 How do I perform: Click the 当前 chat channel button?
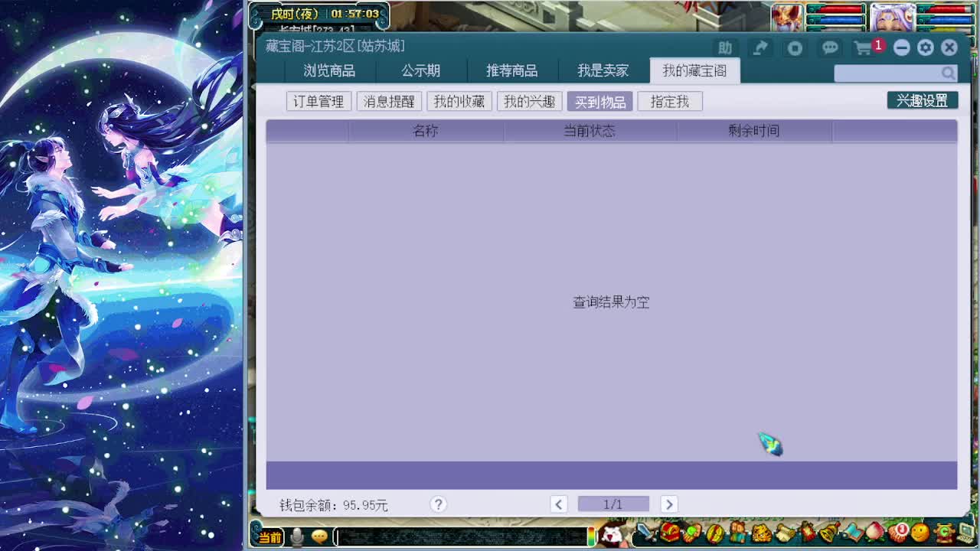(x=269, y=537)
